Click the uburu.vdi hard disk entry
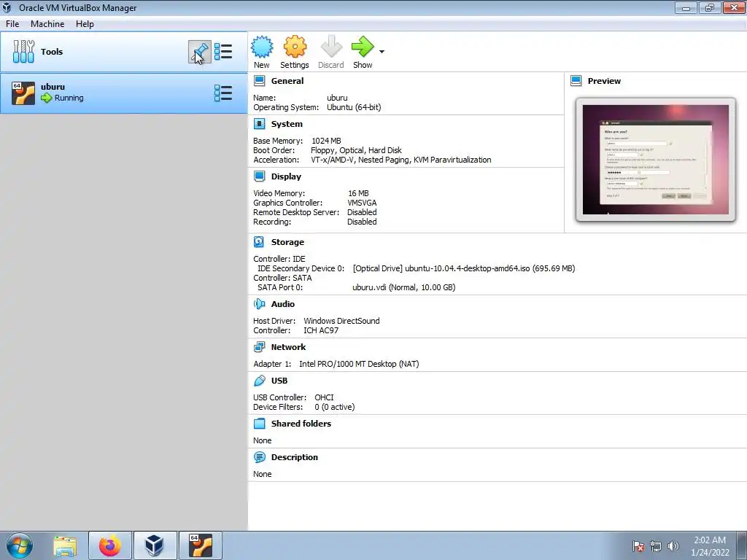Viewport: 747px width, 560px height. [404, 287]
